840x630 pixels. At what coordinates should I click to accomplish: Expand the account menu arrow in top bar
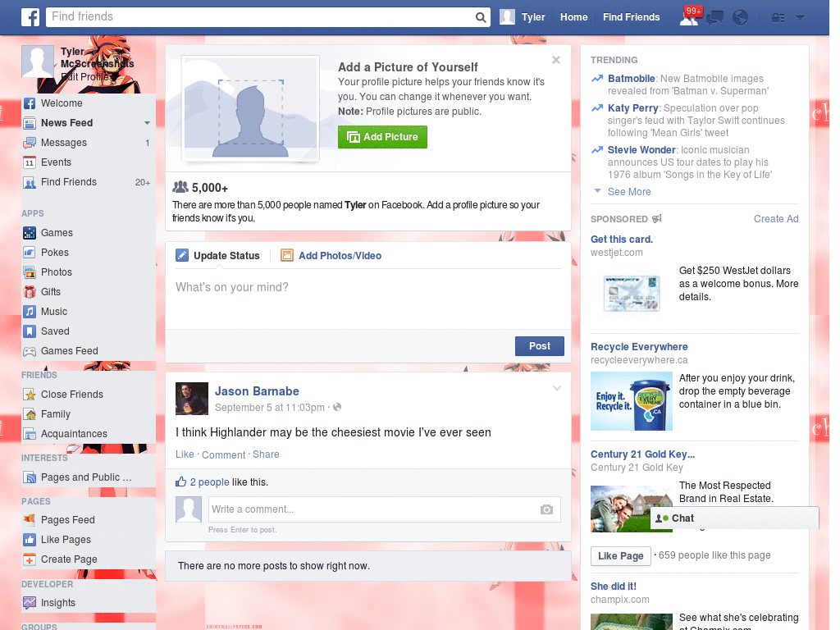pos(800,18)
